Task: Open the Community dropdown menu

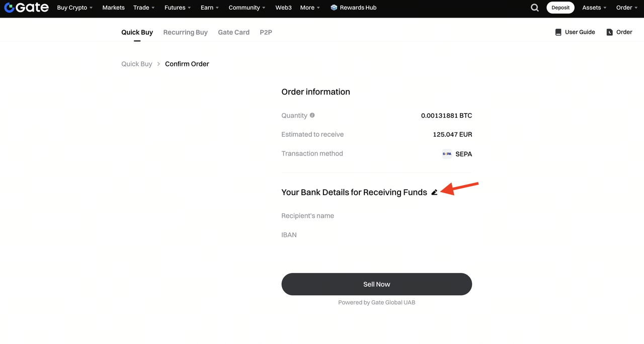Action: click(247, 8)
